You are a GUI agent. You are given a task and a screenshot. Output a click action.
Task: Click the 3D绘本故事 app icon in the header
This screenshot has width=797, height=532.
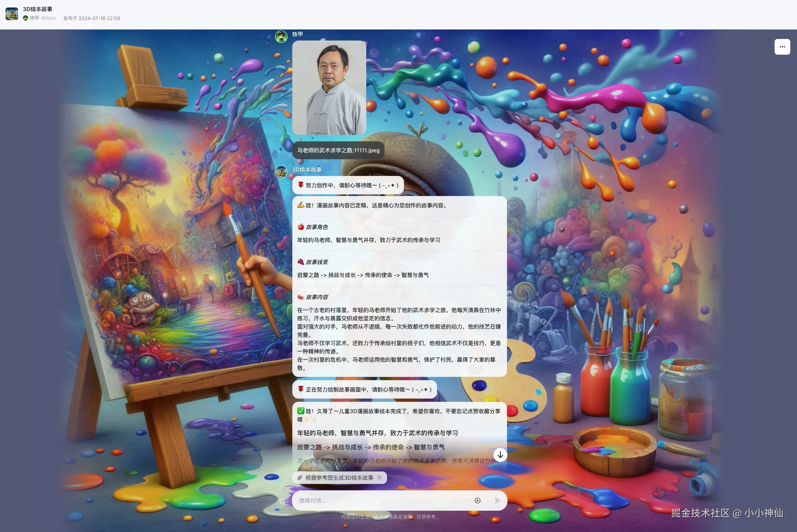(x=12, y=13)
